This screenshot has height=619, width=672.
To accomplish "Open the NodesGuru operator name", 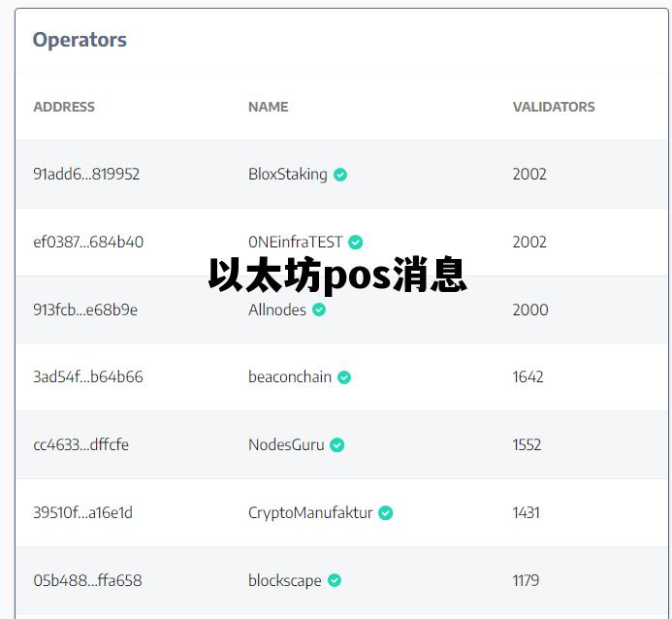I will (286, 444).
